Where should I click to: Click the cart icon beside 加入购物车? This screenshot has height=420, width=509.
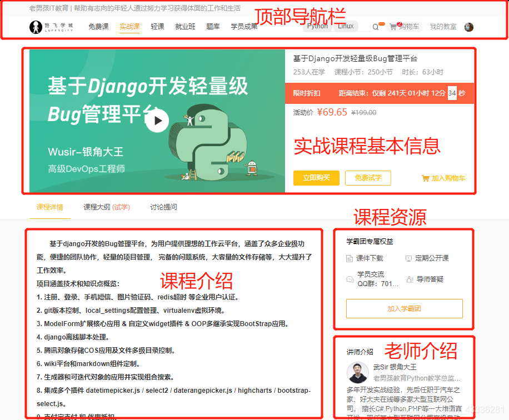tap(425, 178)
